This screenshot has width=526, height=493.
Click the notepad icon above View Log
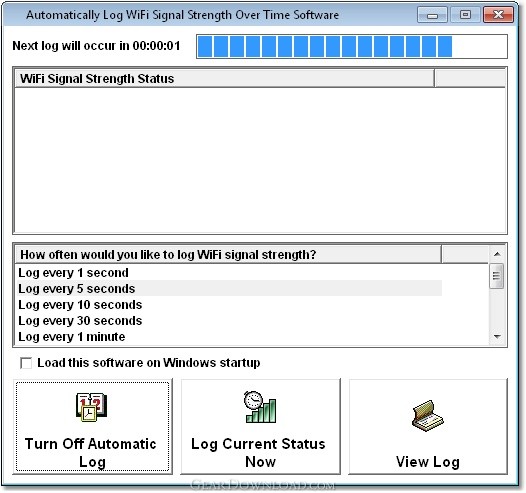coord(428,416)
